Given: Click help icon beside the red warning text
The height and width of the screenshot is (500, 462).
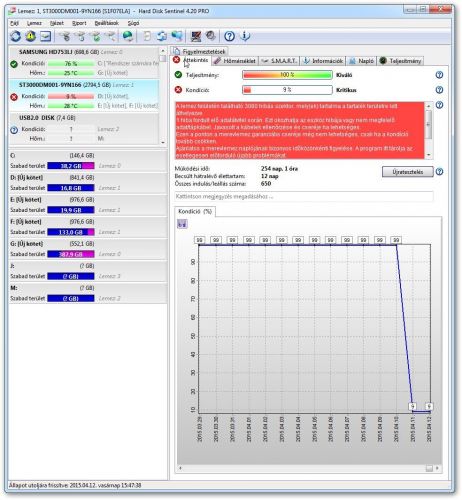Looking at the screenshot, I should [x=439, y=105].
